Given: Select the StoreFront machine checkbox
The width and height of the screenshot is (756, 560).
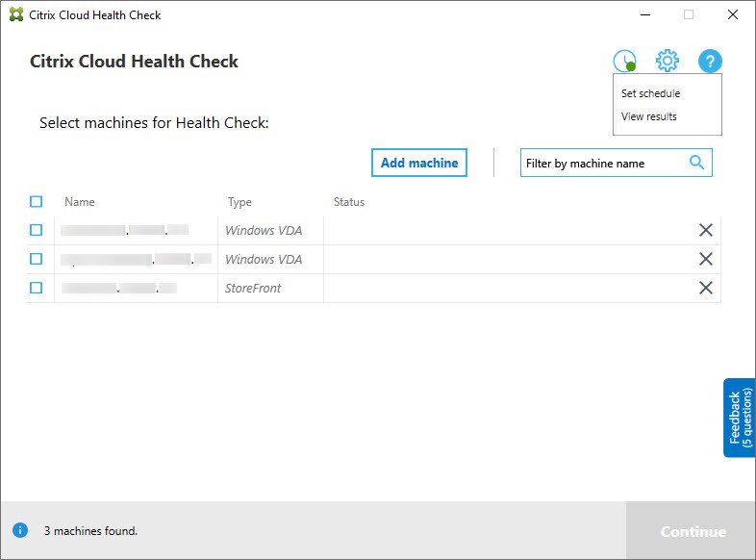Looking at the screenshot, I should click(x=37, y=288).
